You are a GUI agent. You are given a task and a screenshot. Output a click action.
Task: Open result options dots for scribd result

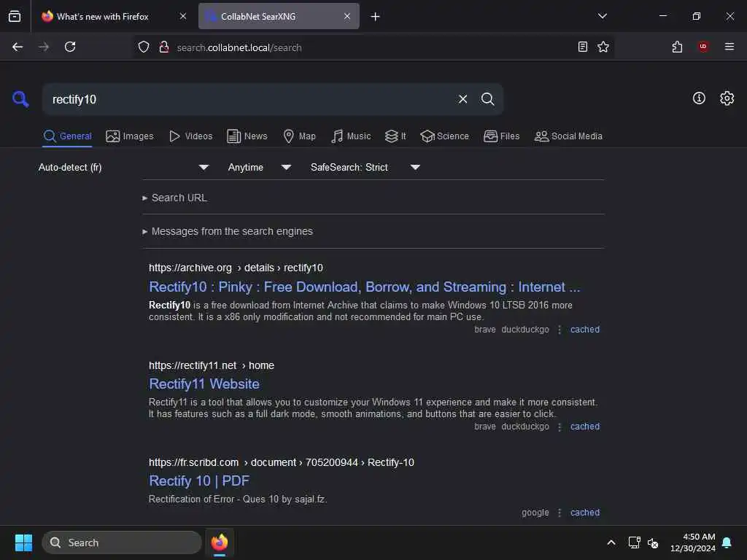tap(560, 513)
